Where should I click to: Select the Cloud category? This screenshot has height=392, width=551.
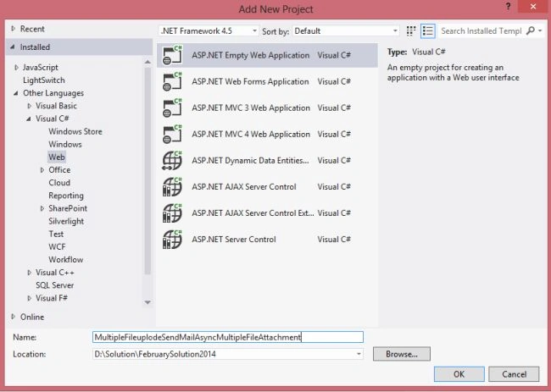click(59, 183)
